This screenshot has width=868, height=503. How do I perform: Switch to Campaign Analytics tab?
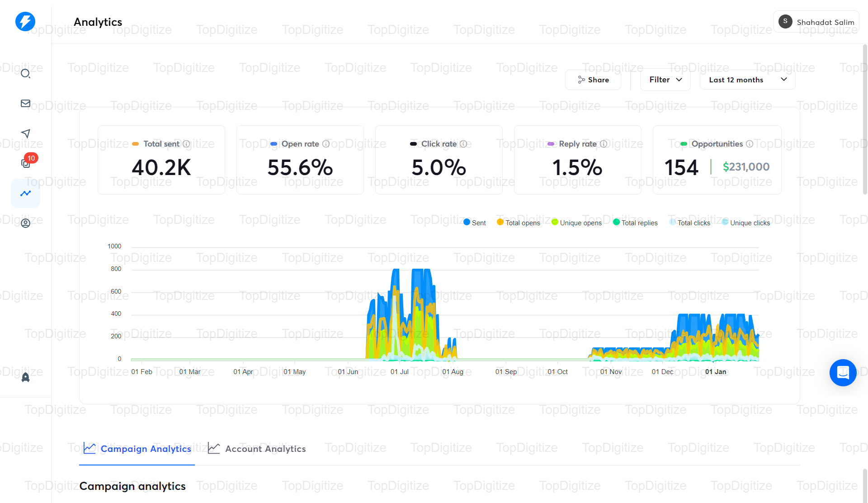click(x=137, y=449)
